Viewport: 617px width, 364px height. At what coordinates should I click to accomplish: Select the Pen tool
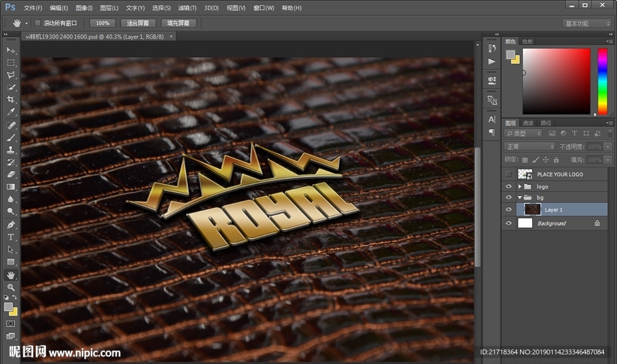tap(11, 224)
